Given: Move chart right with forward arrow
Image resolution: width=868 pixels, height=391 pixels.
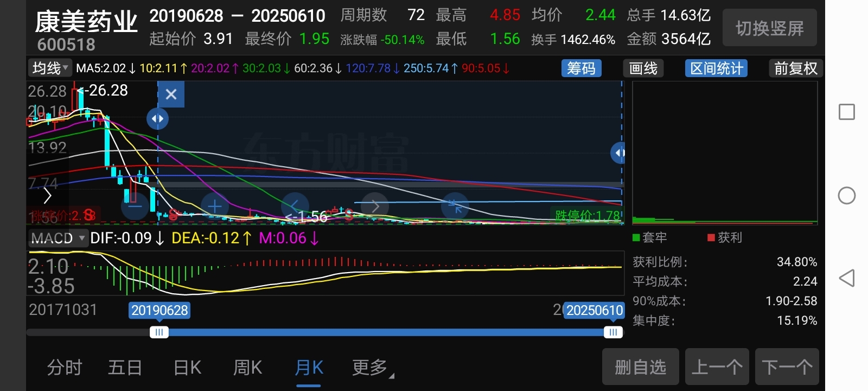Looking at the screenshot, I should tap(375, 206).
